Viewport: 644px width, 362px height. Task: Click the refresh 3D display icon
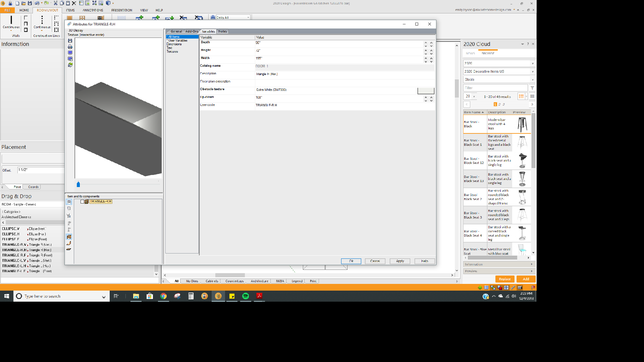70,65
